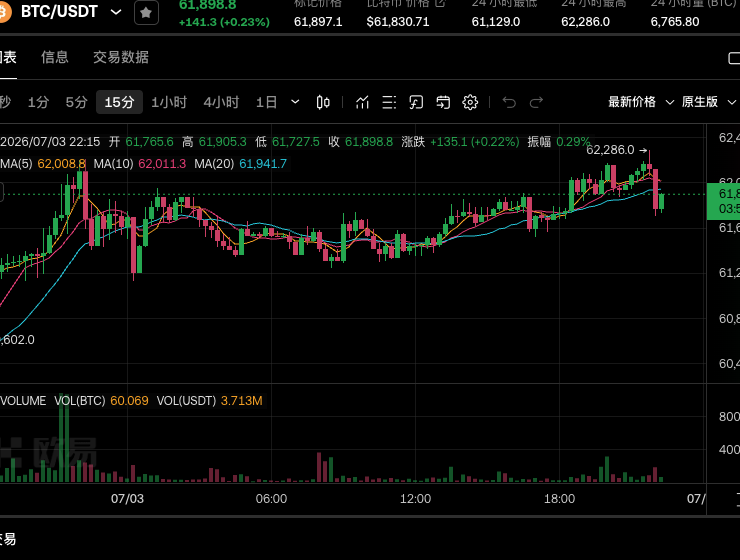Image resolution: width=740 pixels, height=560 pixels.
Task: Click the 12:00 time axis label
Action: (415, 499)
